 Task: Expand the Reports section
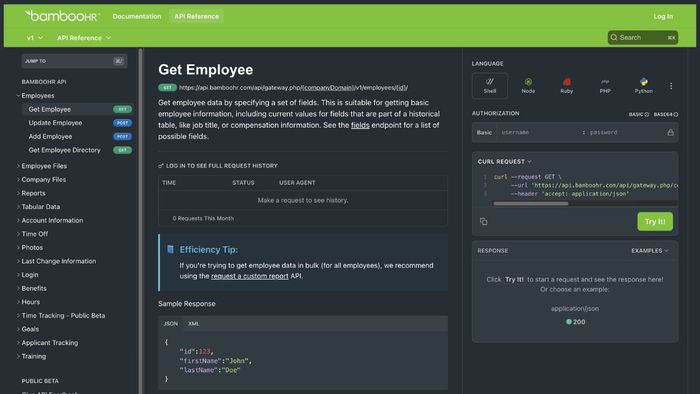click(18, 193)
